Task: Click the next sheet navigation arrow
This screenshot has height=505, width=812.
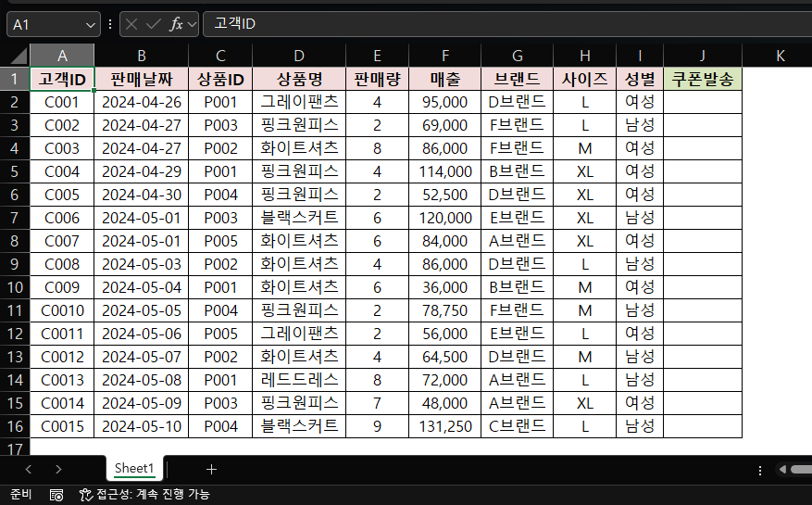Action: click(58, 469)
